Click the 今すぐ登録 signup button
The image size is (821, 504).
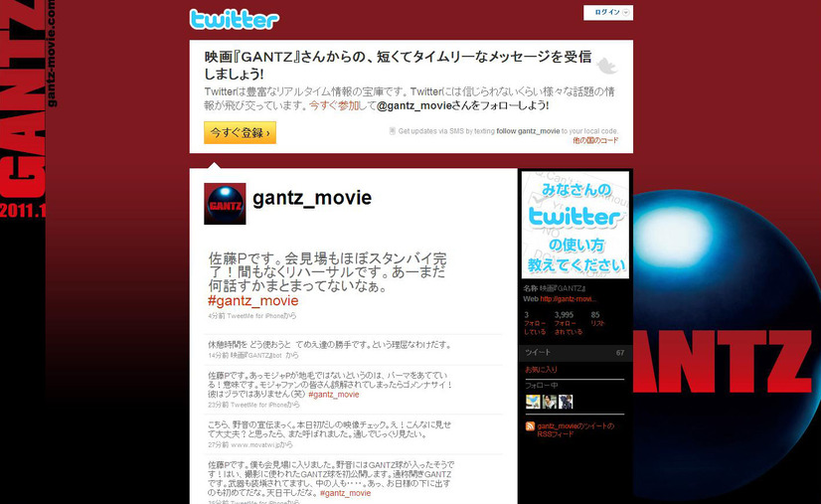pyautogui.click(x=240, y=132)
